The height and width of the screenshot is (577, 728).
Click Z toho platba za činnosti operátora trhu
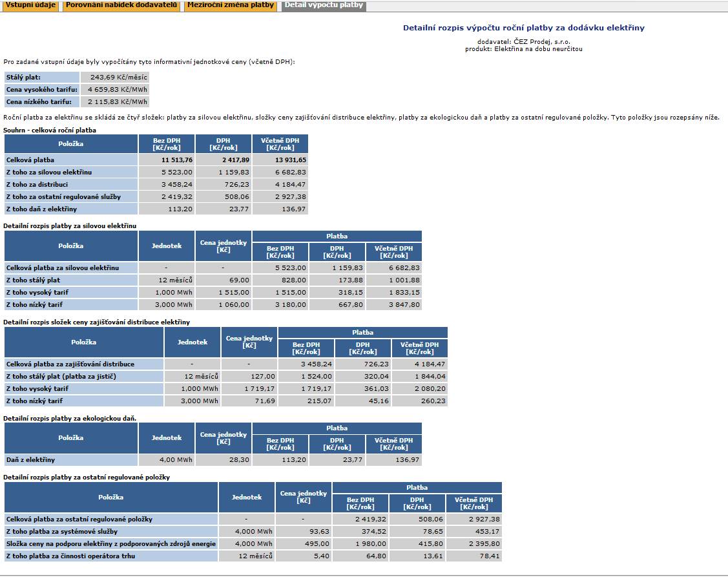click(111, 556)
